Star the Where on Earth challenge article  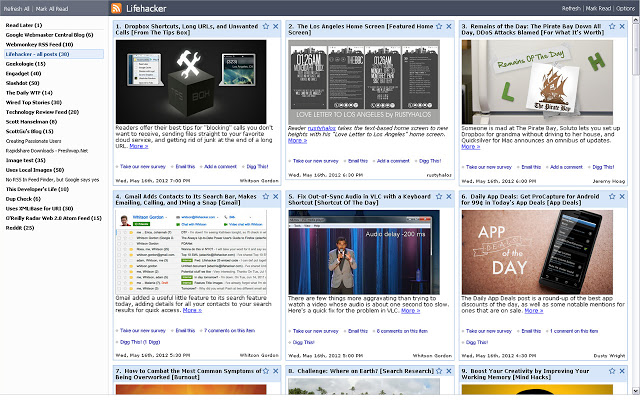tap(439, 371)
